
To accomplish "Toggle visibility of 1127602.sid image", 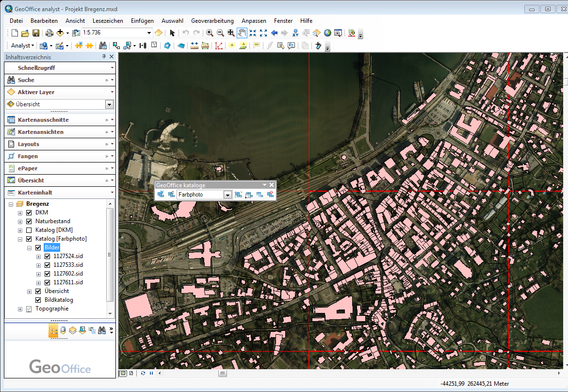I will click(x=47, y=274).
